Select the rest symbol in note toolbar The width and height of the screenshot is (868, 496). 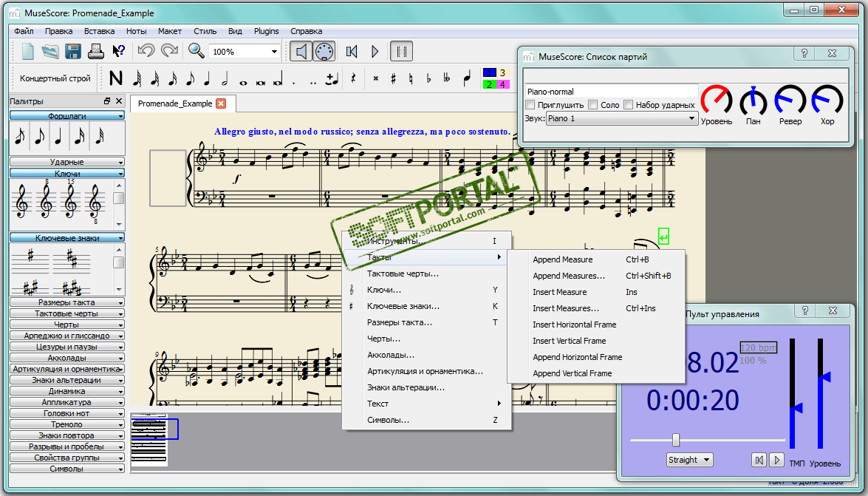pyautogui.click(x=353, y=78)
